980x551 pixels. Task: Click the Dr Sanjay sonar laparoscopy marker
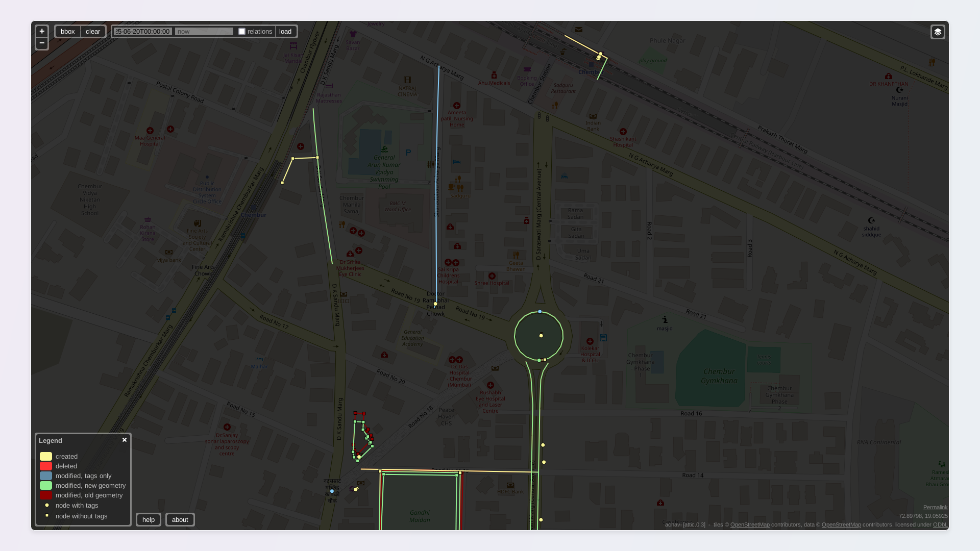[227, 427]
